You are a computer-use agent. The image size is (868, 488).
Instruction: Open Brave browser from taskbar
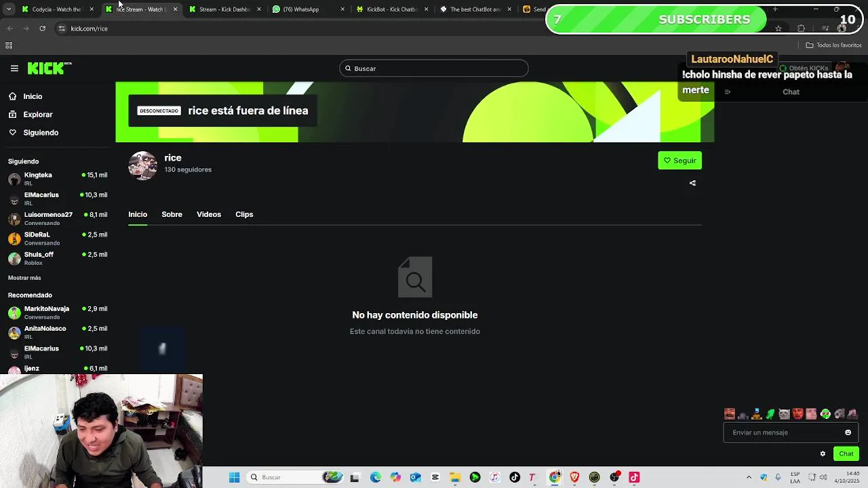coord(574,477)
